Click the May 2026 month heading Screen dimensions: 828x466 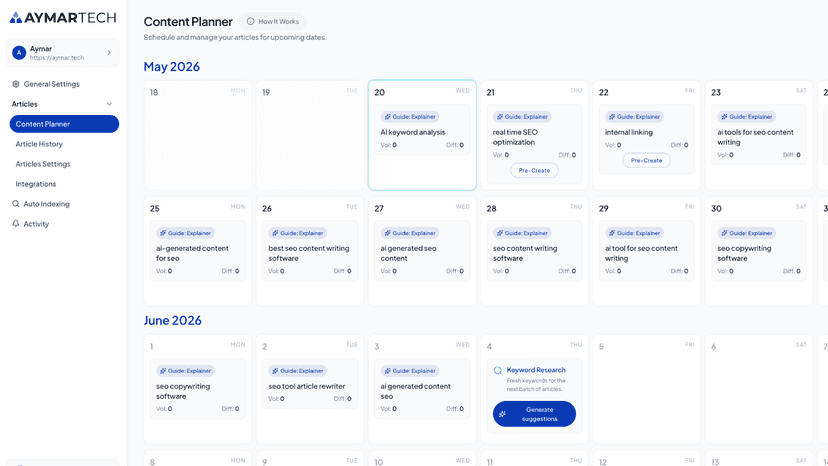click(x=172, y=67)
